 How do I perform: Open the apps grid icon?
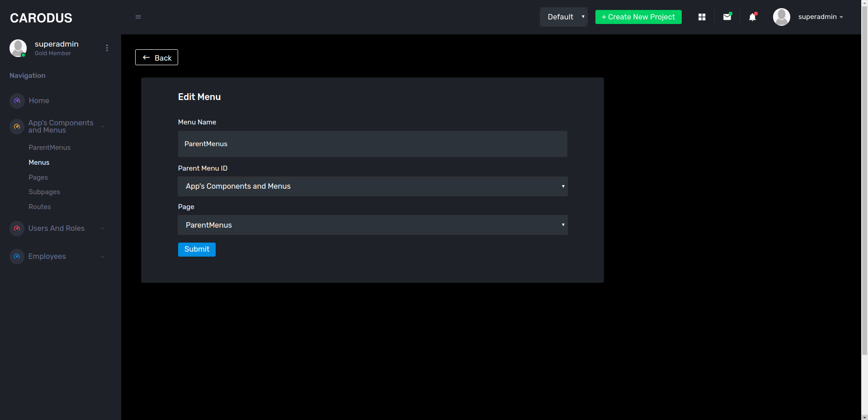[x=702, y=17]
